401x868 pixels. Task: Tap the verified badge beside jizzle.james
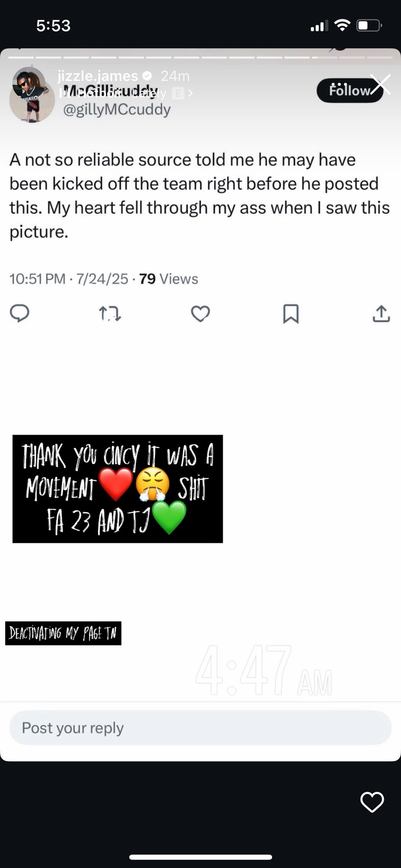click(x=147, y=76)
